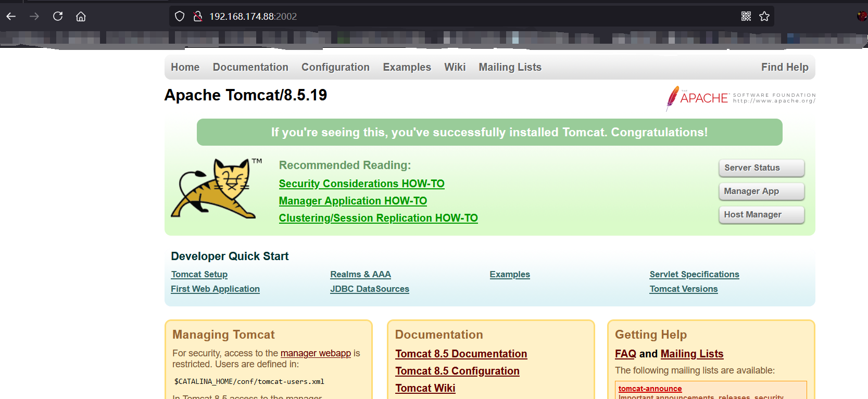
Task: Click the QR code icon in address bar
Action: coord(746,16)
